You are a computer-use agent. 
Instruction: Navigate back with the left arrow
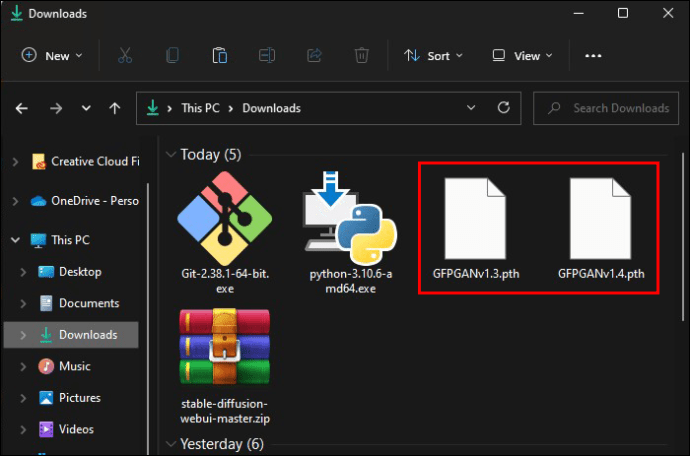coord(22,108)
